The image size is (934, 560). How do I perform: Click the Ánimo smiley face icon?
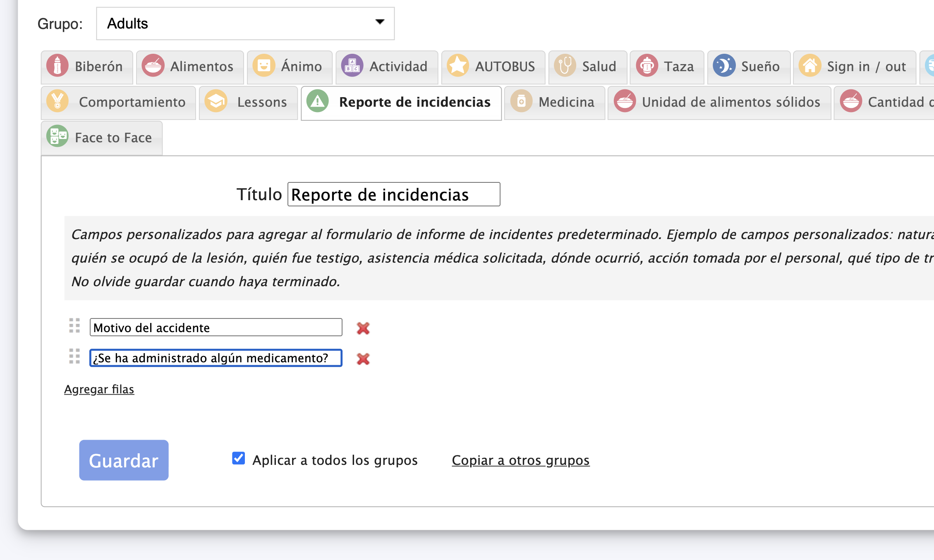pyautogui.click(x=264, y=66)
